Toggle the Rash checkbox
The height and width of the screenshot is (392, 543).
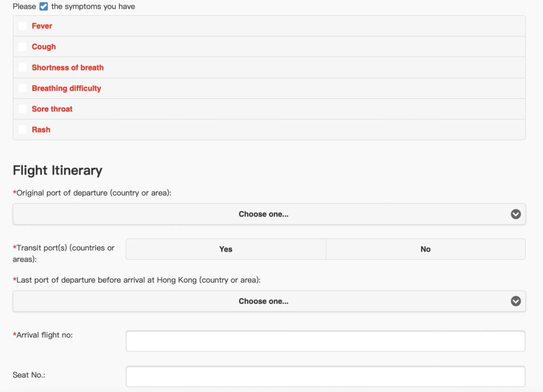point(22,129)
